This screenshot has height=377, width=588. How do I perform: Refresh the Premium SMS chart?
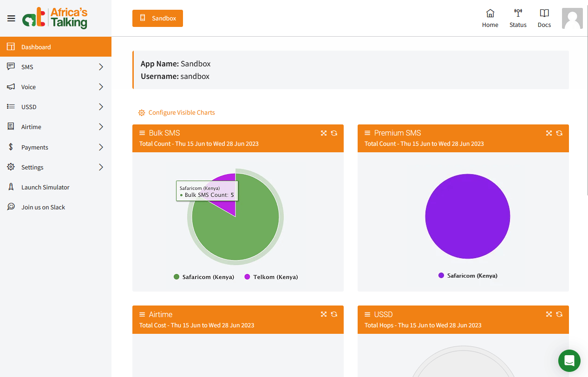(x=559, y=133)
